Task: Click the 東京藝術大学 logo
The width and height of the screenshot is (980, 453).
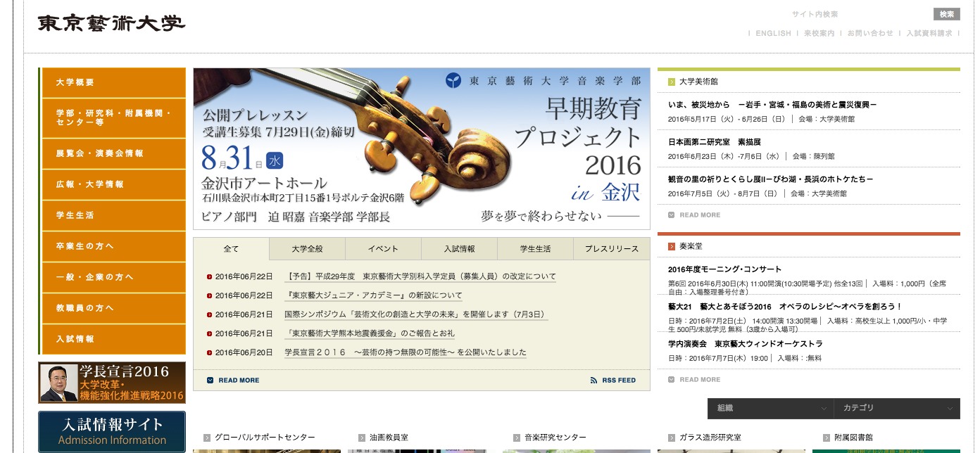Action: [x=111, y=23]
